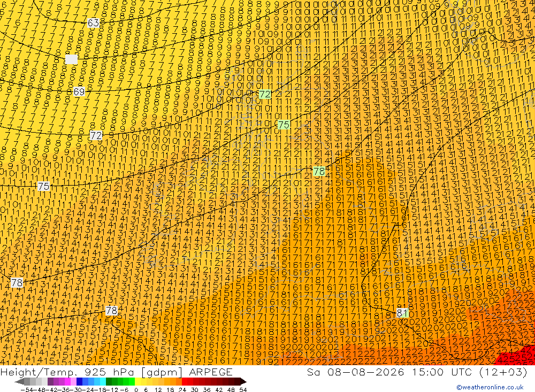Click the 15:00 UTC (12+03) time
The height and width of the screenshot is (392, 535).
point(470,372)
